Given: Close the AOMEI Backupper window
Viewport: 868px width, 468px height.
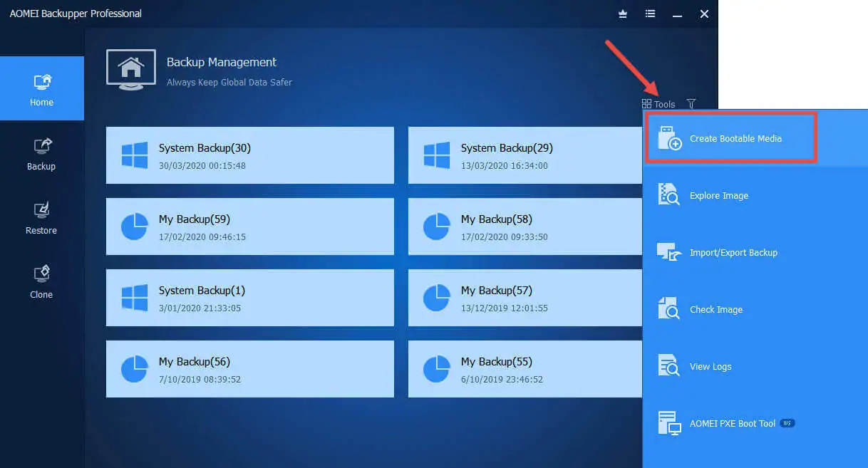Looking at the screenshot, I should pos(704,14).
